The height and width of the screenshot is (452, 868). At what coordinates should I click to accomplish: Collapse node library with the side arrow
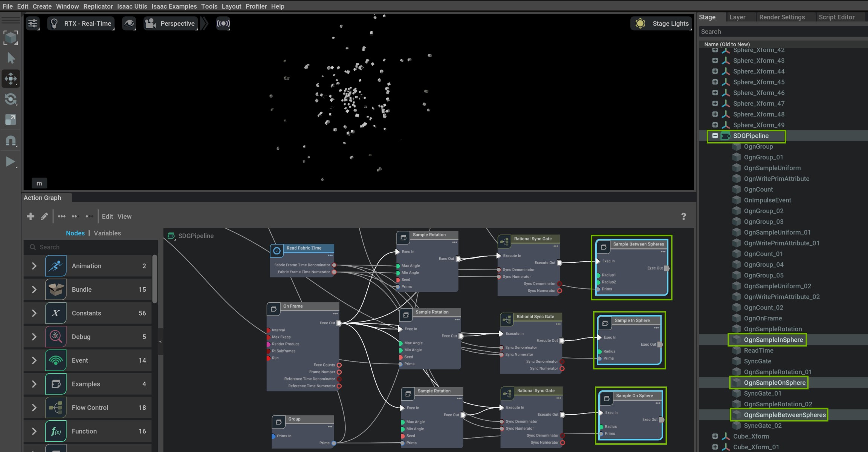pos(160,342)
